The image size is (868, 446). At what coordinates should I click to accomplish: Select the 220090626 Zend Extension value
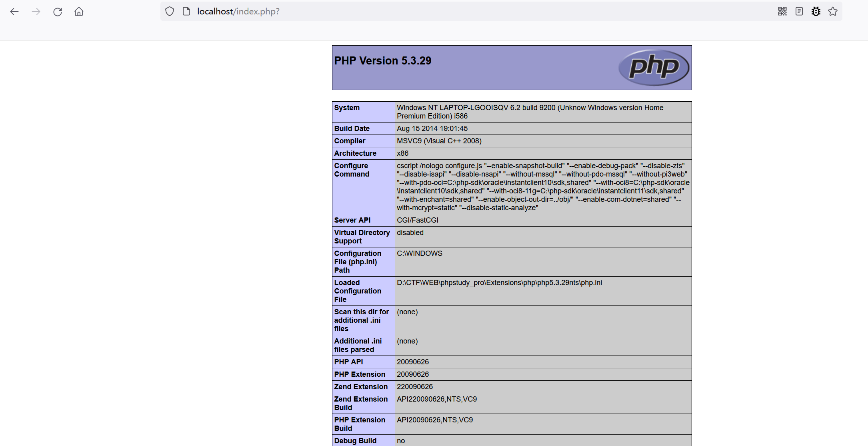(415, 387)
